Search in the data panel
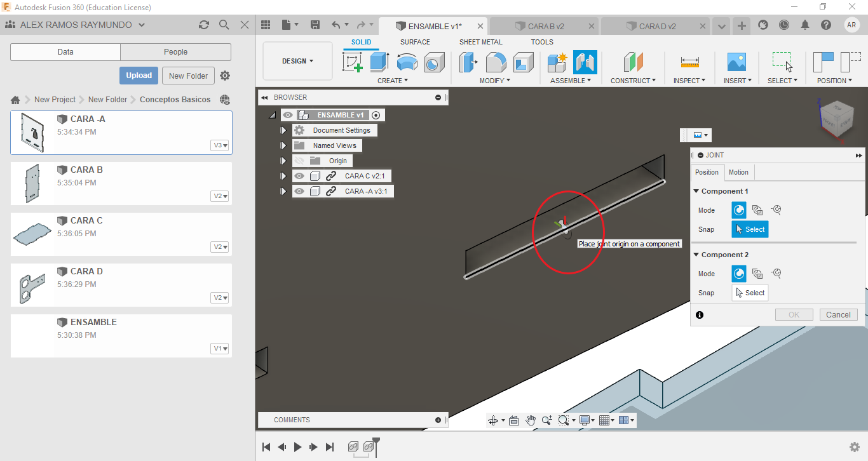Screen dimensions: 868x461 point(224,25)
